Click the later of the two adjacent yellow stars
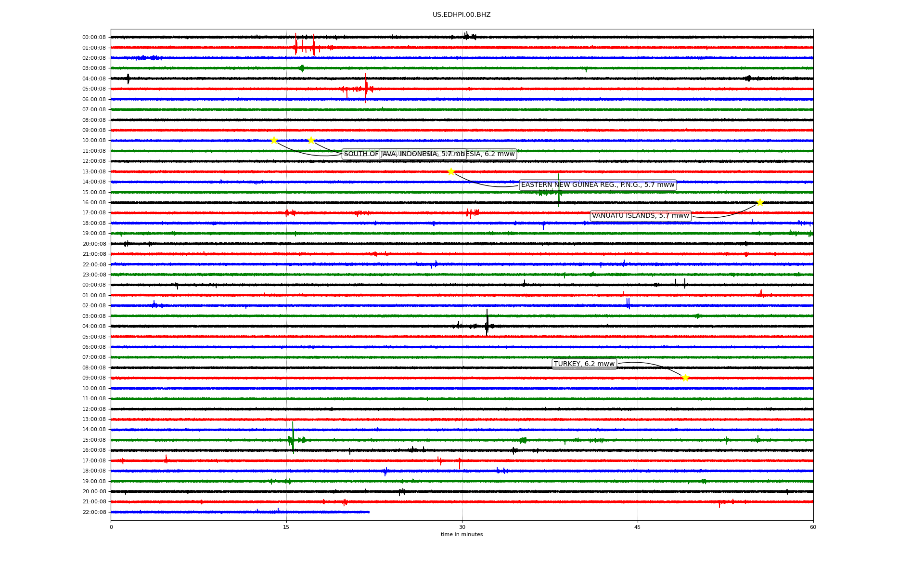924x578 pixels. (x=311, y=140)
